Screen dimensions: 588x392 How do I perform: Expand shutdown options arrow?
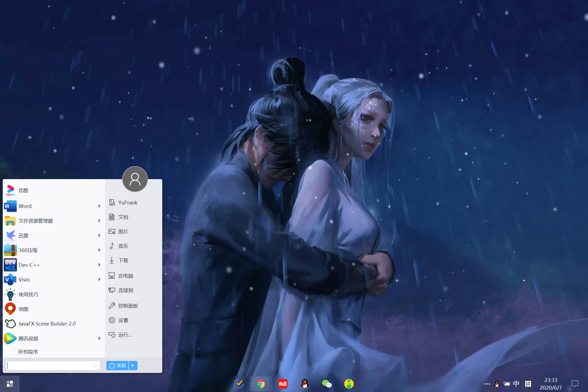coord(133,365)
